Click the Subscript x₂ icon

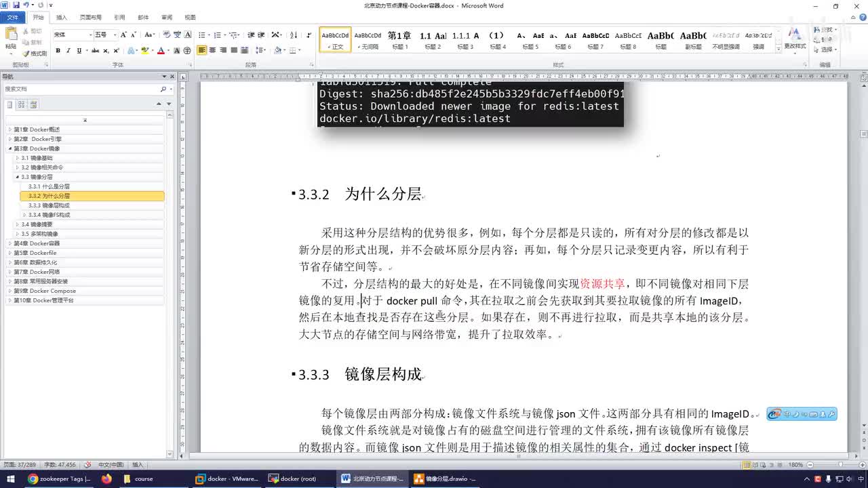[106, 50]
